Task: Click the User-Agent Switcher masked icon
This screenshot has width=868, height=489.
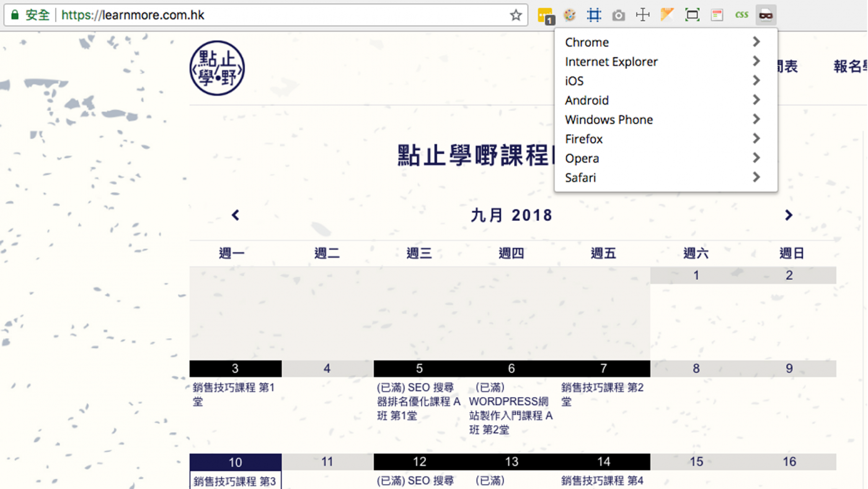Action: click(x=766, y=16)
